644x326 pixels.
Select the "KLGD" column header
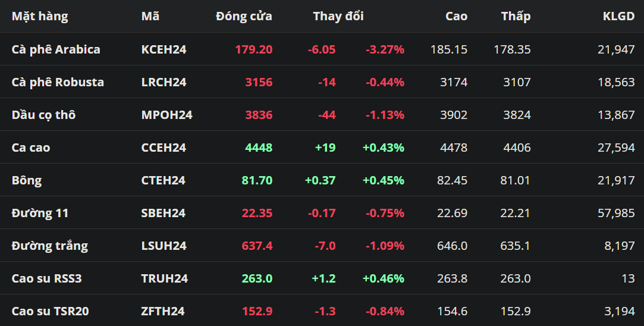[x=618, y=16]
